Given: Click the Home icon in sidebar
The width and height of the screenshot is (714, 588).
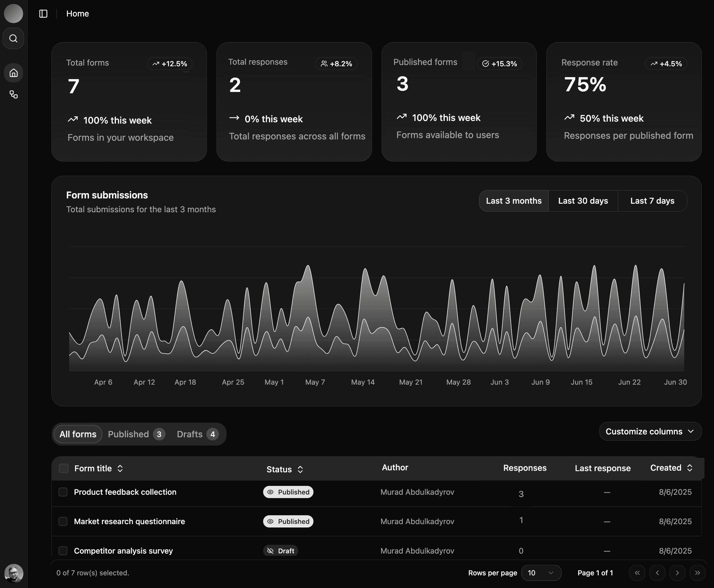Looking at the screenshot, I should click(14, 73).
